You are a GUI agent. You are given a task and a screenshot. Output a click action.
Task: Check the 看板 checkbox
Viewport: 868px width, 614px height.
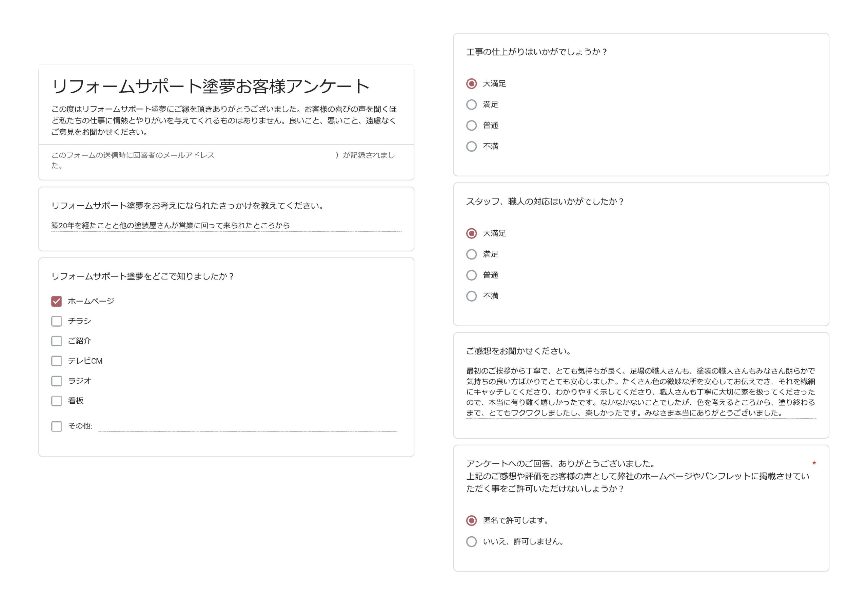point(56,401)
